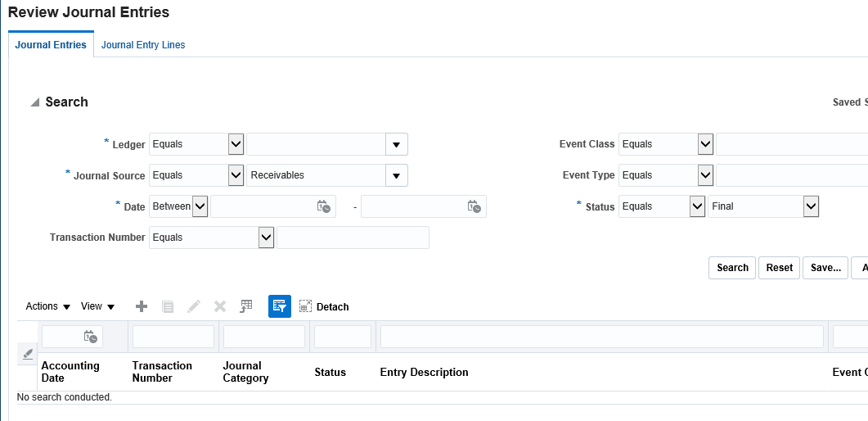Click the edit pencil icon in toolbar
Screen dimensions: 868x421
coord(194,306)
